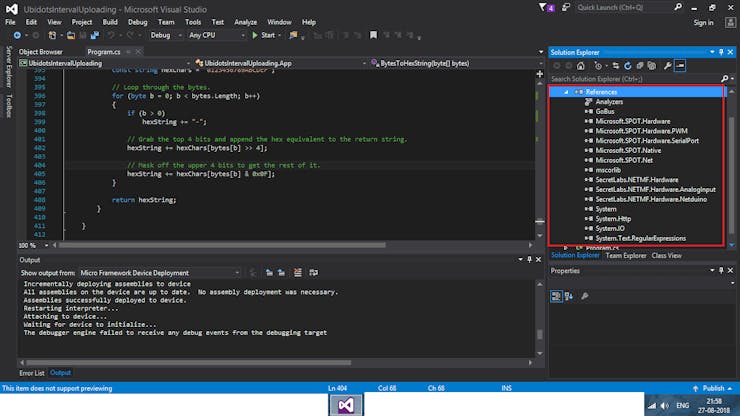
Task: Click the split editor plus icon
Action: pos(540,74)
